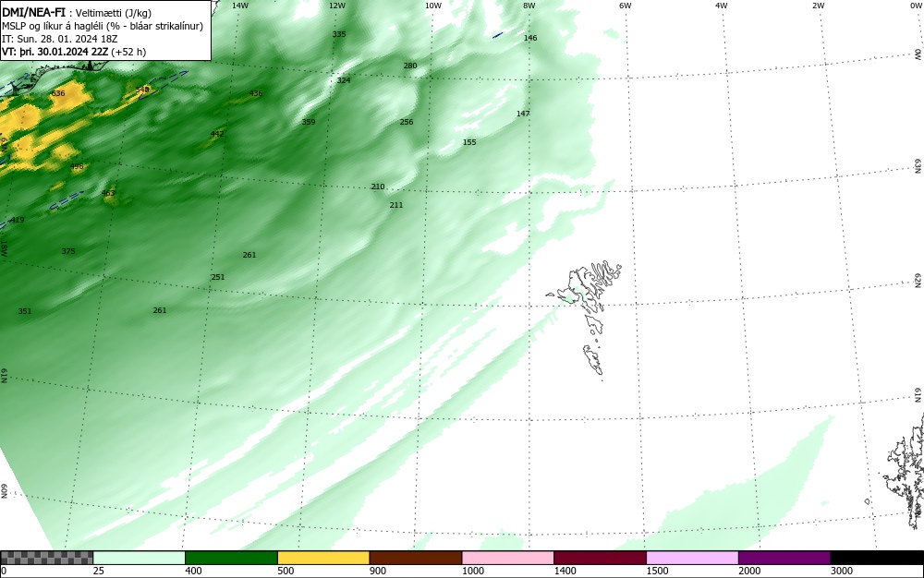Click the map value 496
This screenshot has width=924, height=578.
click(x=77, y=166)
